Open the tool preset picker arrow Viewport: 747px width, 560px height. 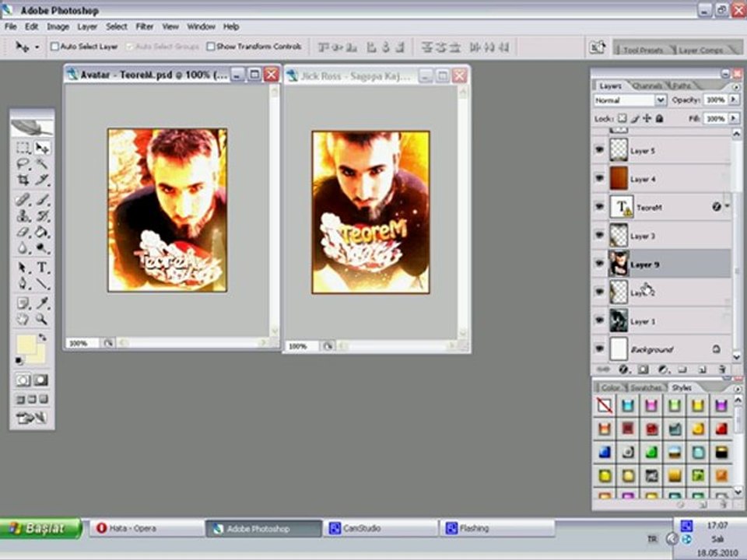click(37, 47)
